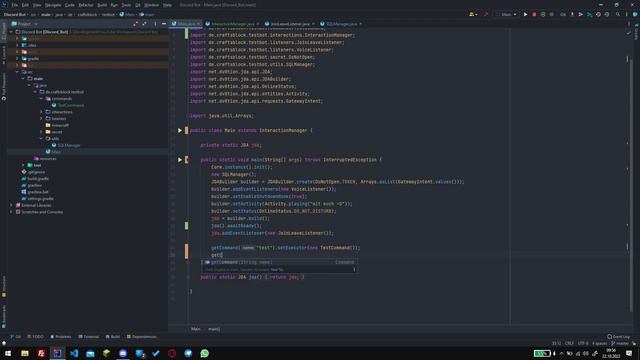Open Bookmarks sidebar tool window
The height and width of the screenshot is (360, 640).
(4, 316)
